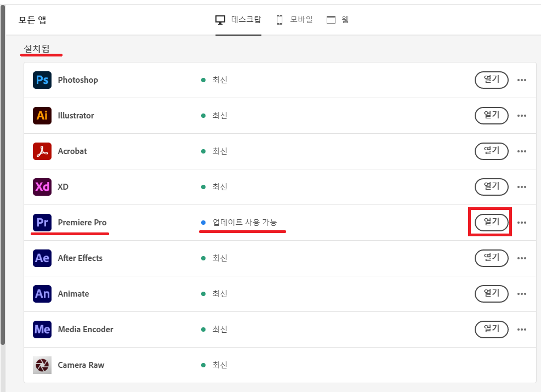The image size is (541, 392).
Task: Click the Illustrator app name
Action: [76, 116]
